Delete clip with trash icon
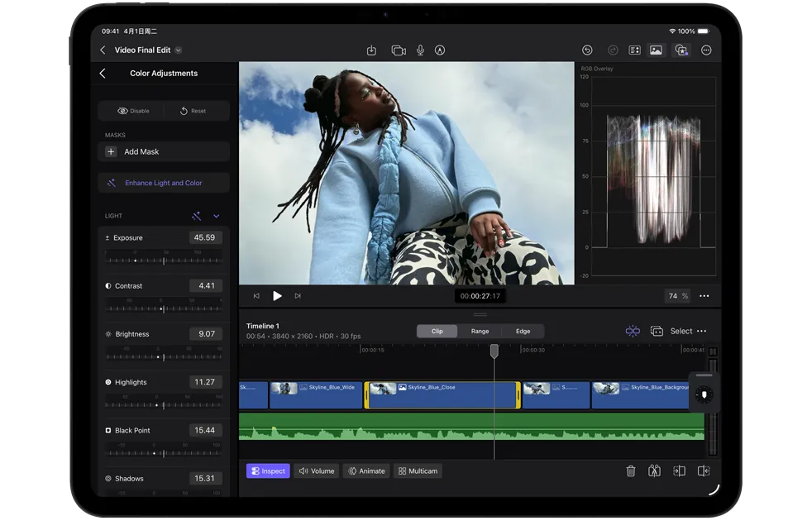Viewport: 812px width, 521px height. click(631, 471)
